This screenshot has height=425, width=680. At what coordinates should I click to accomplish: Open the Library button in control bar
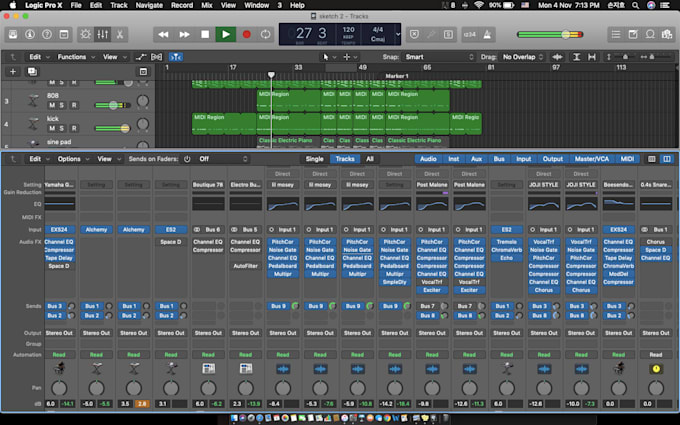[x=13, y=35]
